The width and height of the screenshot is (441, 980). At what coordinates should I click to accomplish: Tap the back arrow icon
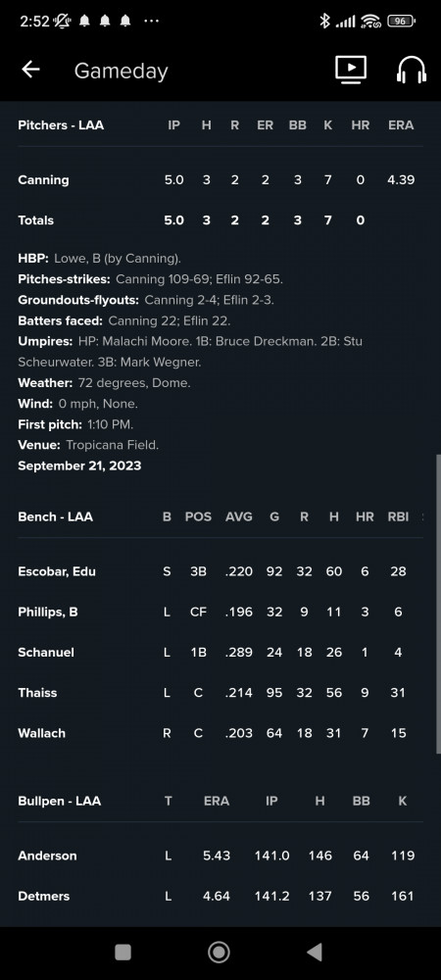[30, 70]
